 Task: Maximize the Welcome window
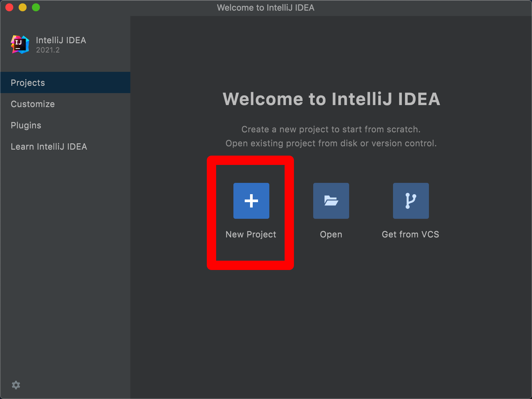point(36,7)
